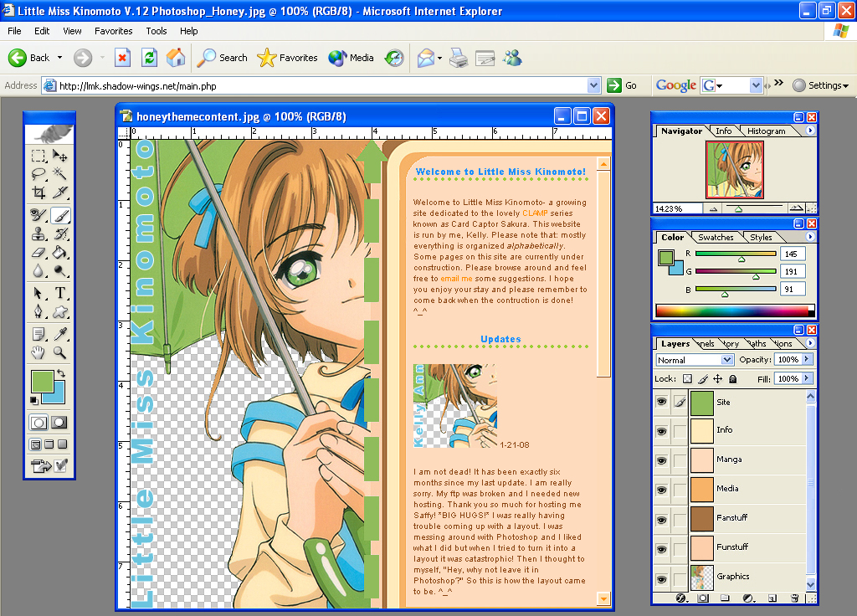Open the Navigator panel options menu
The width and height of the screenshot is (857, 616).
pyautogui.click(x=810, y=130)
